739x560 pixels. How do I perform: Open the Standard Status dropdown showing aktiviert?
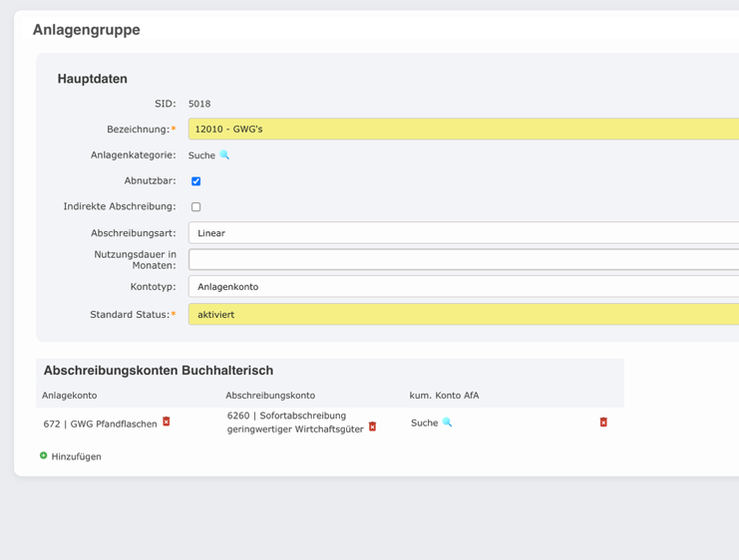pos(464,314)
